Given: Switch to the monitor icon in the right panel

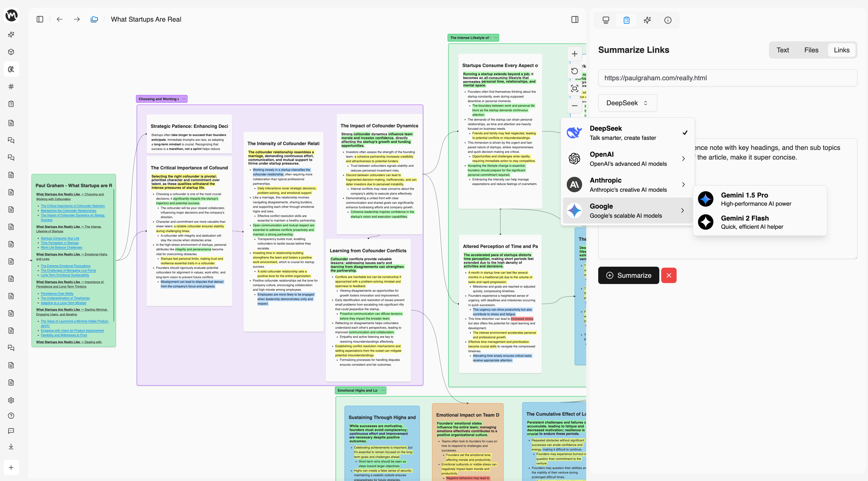Looking at the screenshot, I should pos(606,20).
